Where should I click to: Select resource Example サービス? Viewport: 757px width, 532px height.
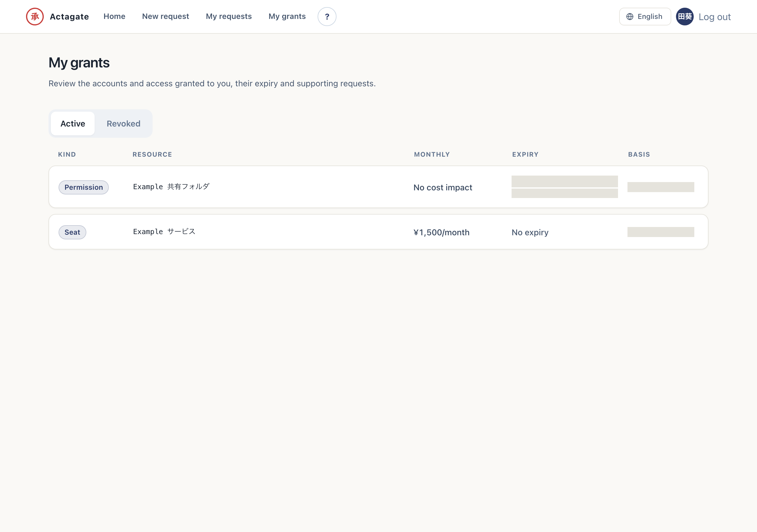coord(164,231)
